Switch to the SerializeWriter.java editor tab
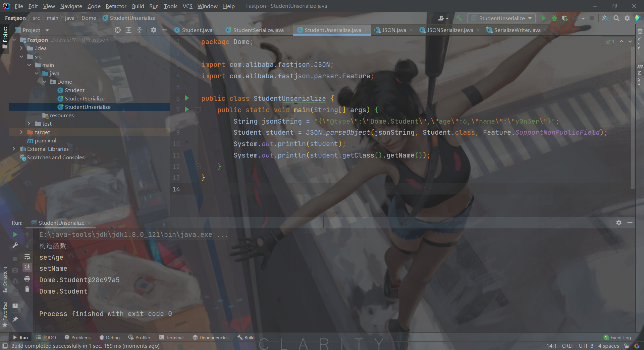This screenshot has height=350, width=644. pyautogui.click(x=517, y=30)
